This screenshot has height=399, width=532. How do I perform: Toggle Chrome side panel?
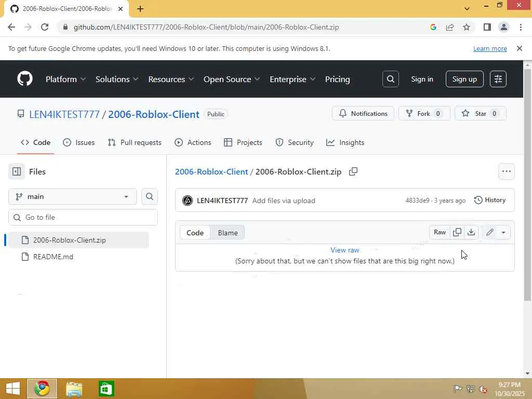(487, 27)
